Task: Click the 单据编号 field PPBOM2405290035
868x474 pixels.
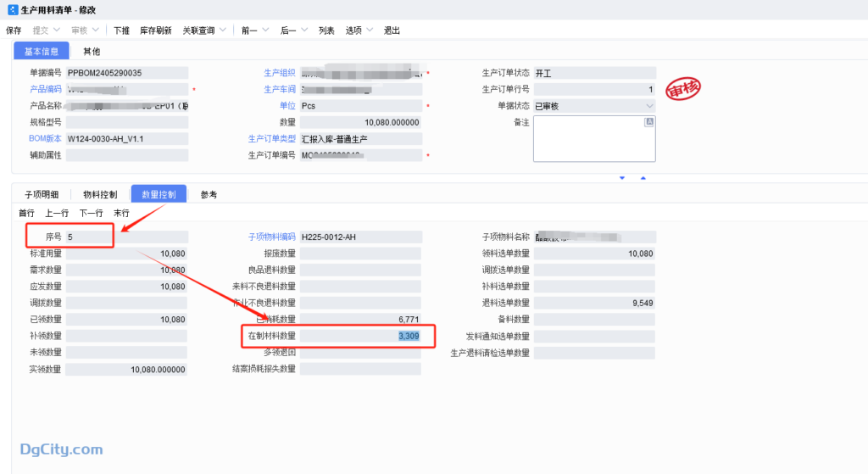Action: (x=127, y=73)
